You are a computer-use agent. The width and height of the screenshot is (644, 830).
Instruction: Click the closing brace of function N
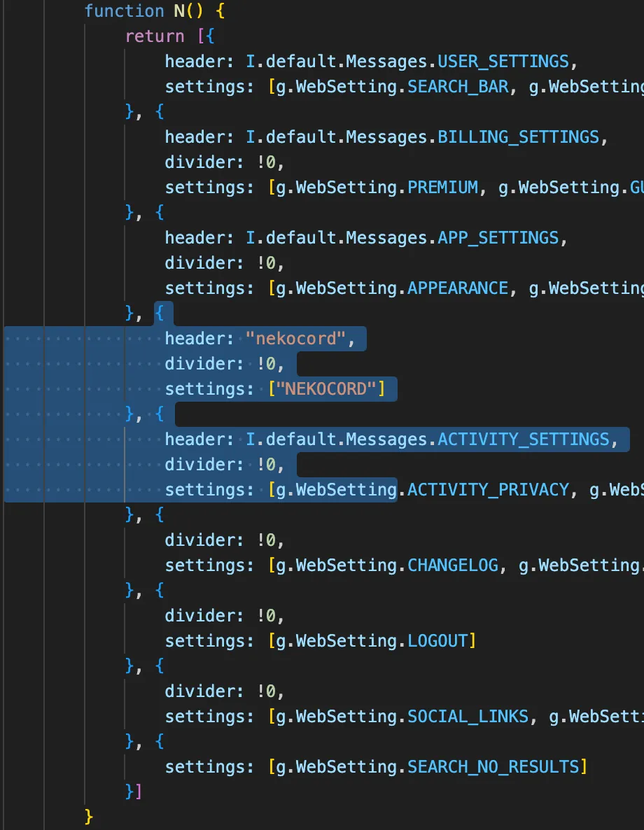89,815
